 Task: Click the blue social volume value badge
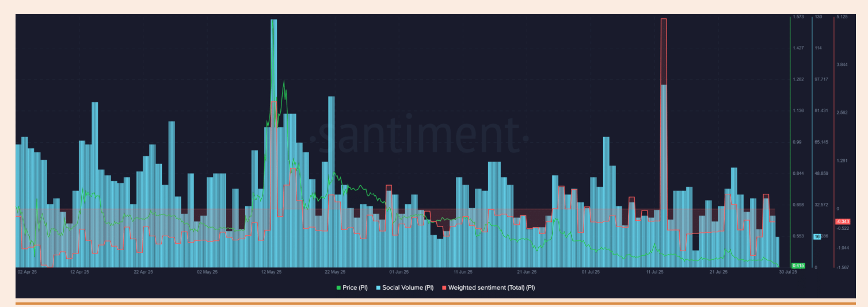coord(817,236)
